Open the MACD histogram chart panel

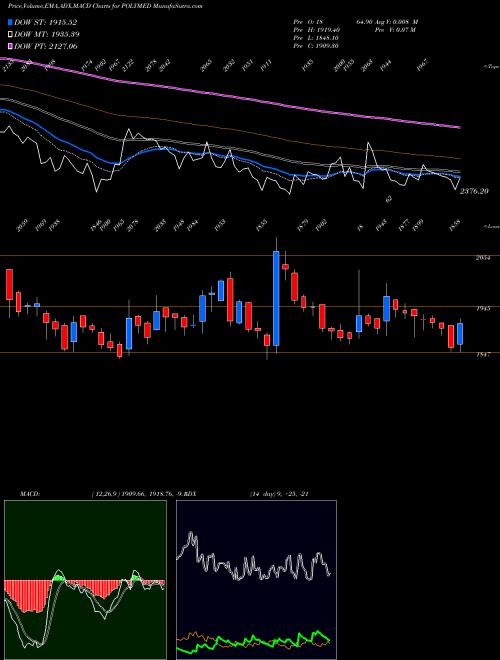point(85,580)
